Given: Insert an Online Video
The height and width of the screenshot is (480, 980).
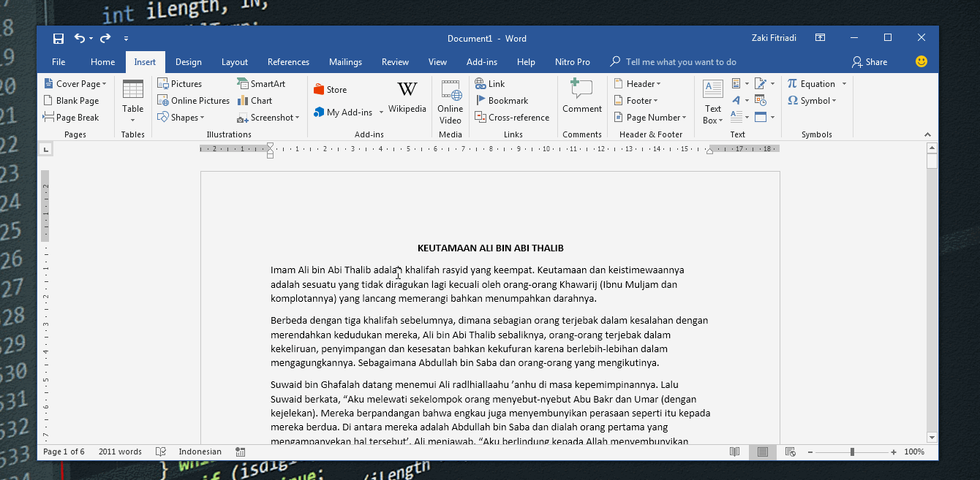Looking at the screenshot, I should pyautogui.click(x=451, y=102).
